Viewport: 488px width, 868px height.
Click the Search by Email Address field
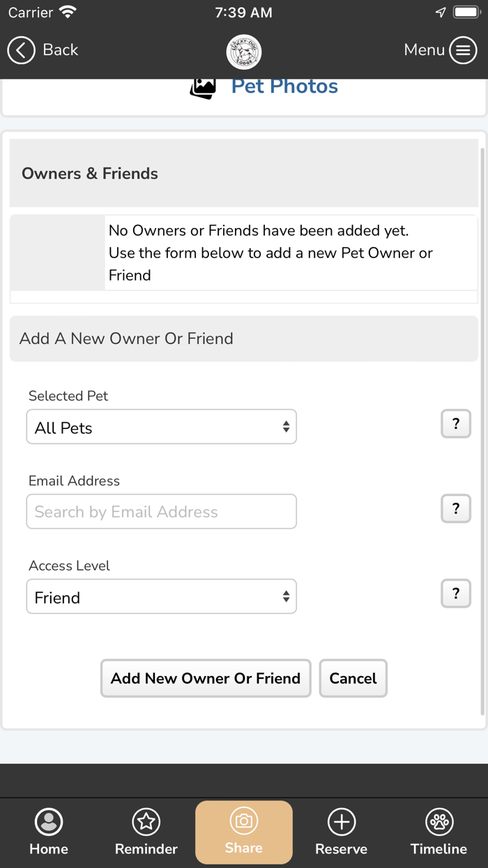click(x=161, y=511)
